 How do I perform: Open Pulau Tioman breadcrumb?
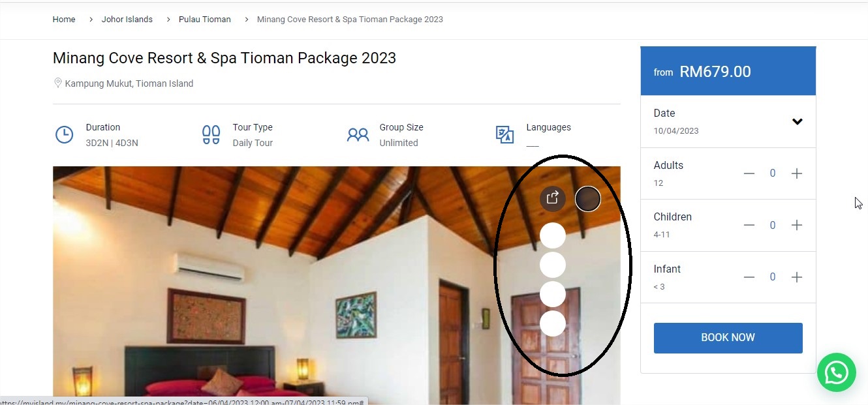205,20
